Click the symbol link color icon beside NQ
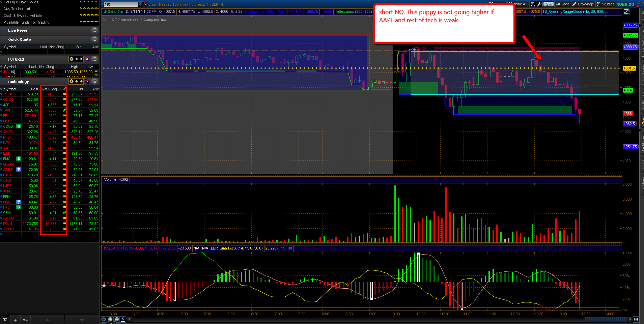 point(145,4)
